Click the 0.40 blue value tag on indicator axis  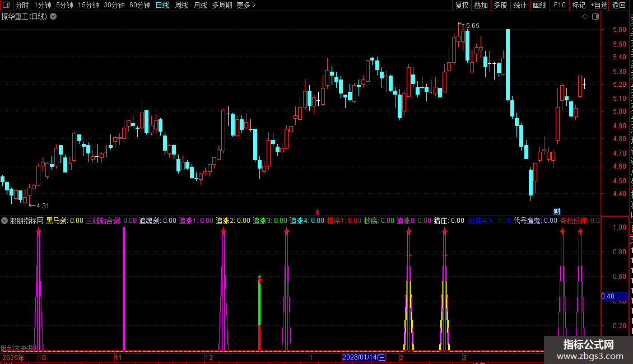point(615,296)
